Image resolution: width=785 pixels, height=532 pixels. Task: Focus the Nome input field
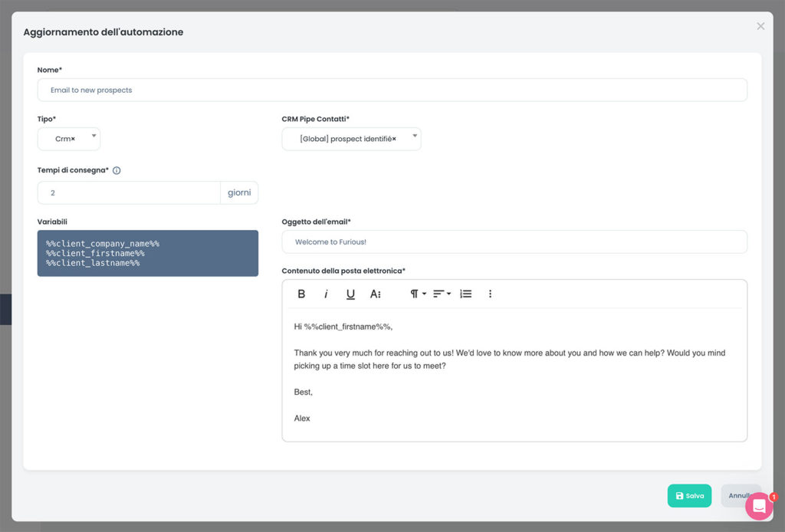(x=392, y=90)
